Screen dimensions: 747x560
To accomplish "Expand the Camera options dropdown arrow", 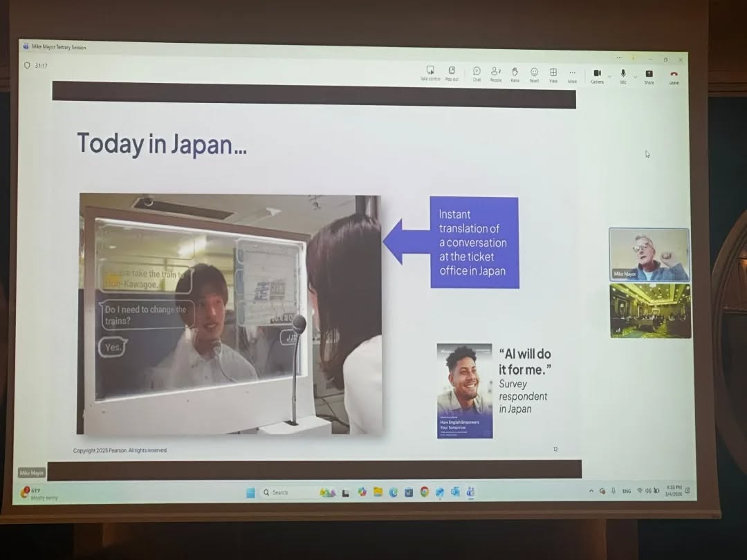I will pos(609,75).
